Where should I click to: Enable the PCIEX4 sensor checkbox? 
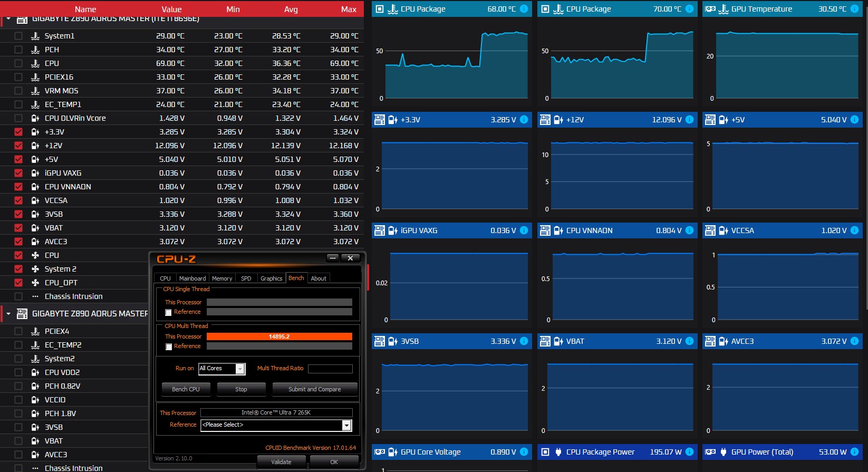18,331
